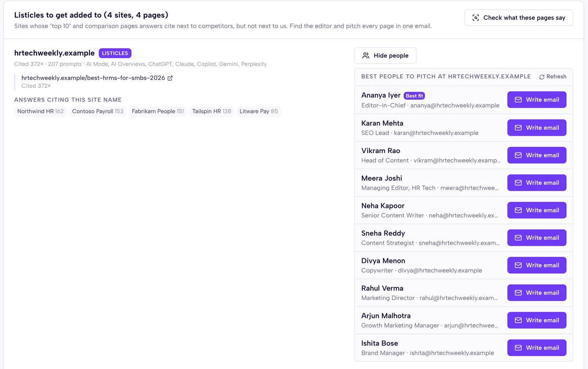
Task: Write email to Arjun Malhotra
Action: (537, 320)
